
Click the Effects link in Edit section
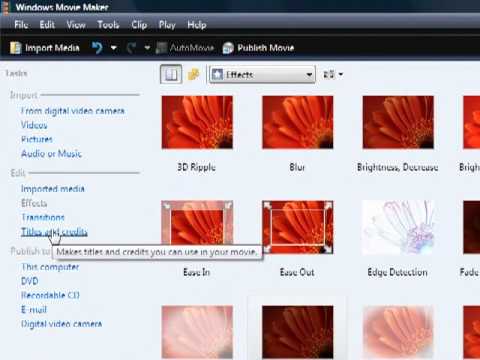click(x=34, y=203)
